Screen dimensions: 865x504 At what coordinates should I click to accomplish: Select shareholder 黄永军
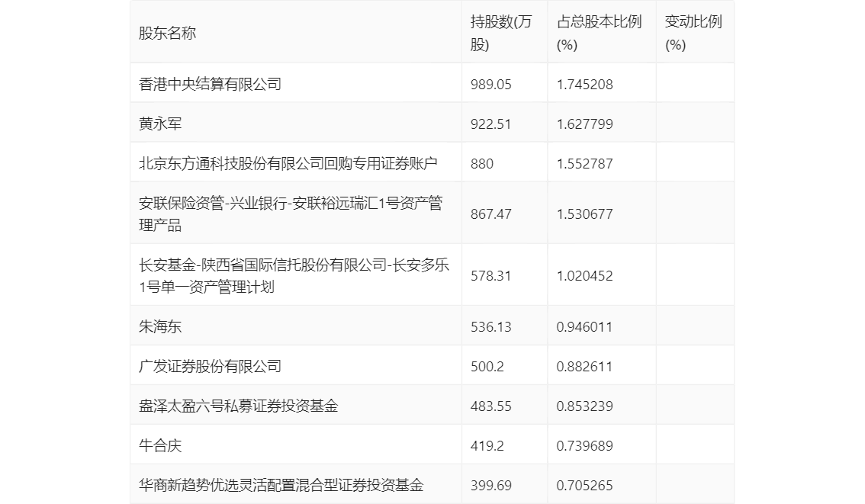click(x=160, y=124)
